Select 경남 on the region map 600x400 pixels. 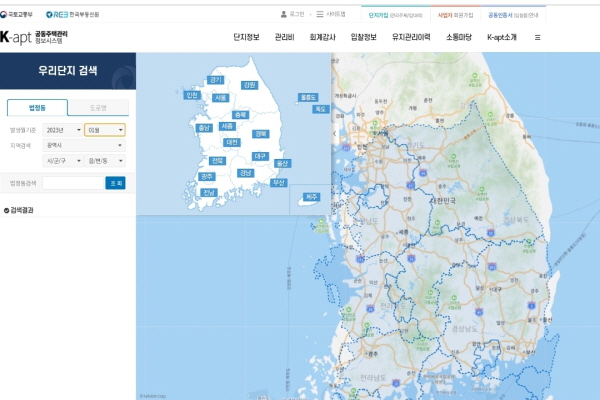coord(245,173)
